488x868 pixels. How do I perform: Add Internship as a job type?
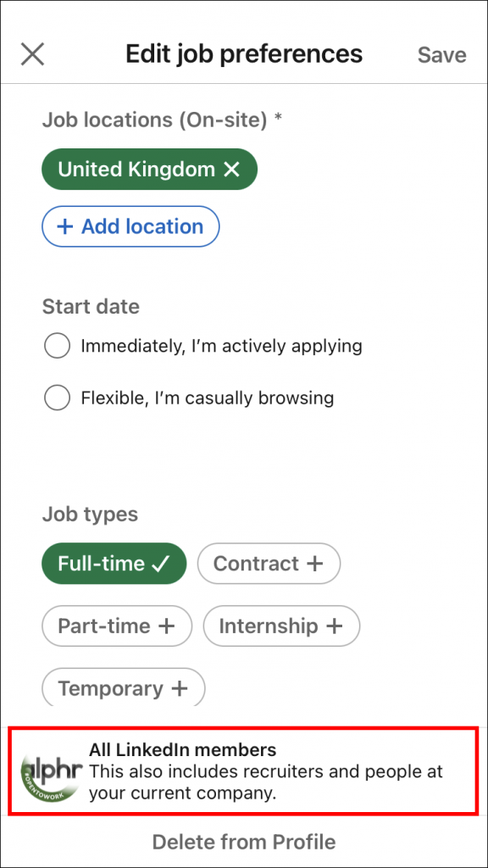(281, 626)
